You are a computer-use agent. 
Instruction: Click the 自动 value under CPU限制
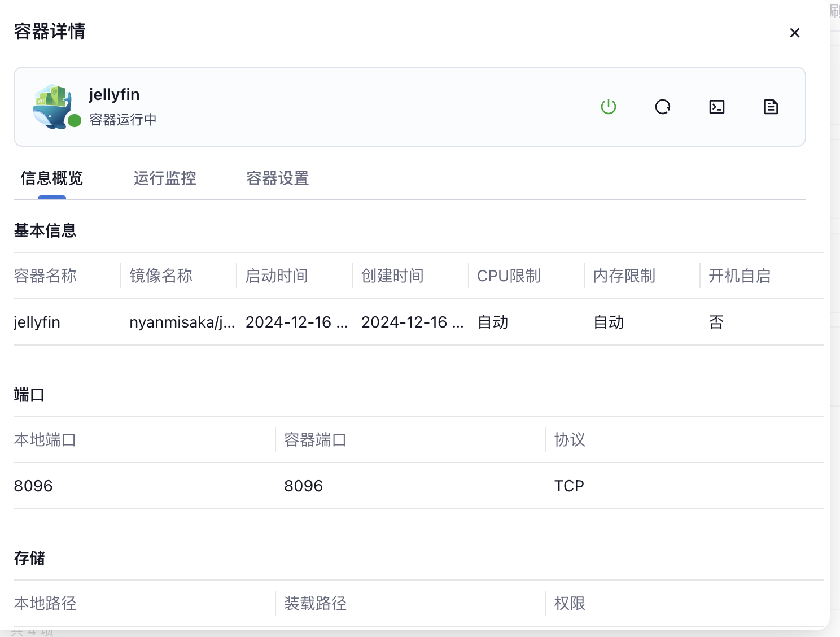[493, 322]
